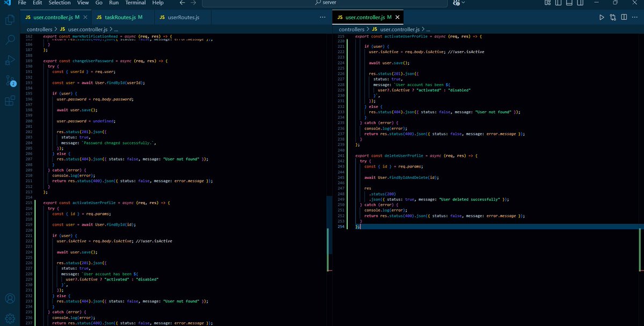Click controllers breadcrumb in right editor
Viewport: 644px width, 326px height.
352,29
